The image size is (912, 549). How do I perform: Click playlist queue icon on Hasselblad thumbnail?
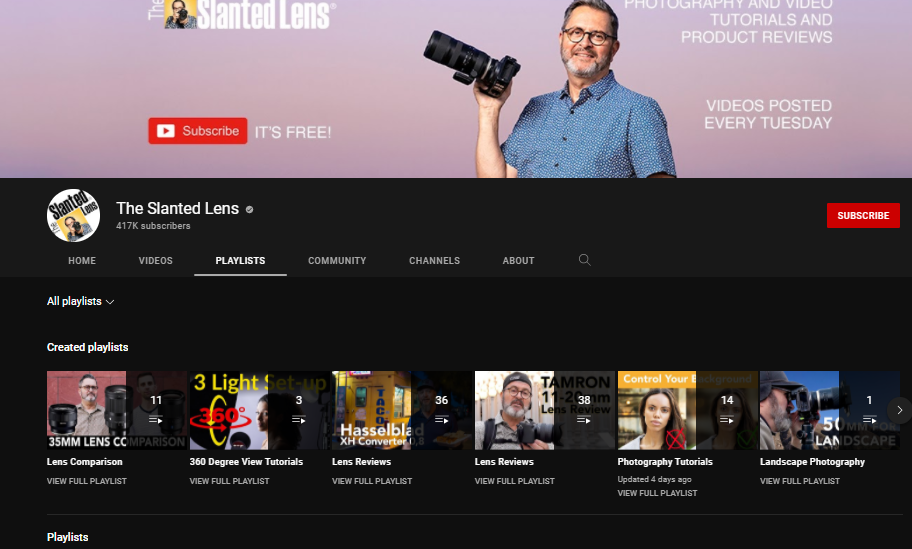(441, 419)
